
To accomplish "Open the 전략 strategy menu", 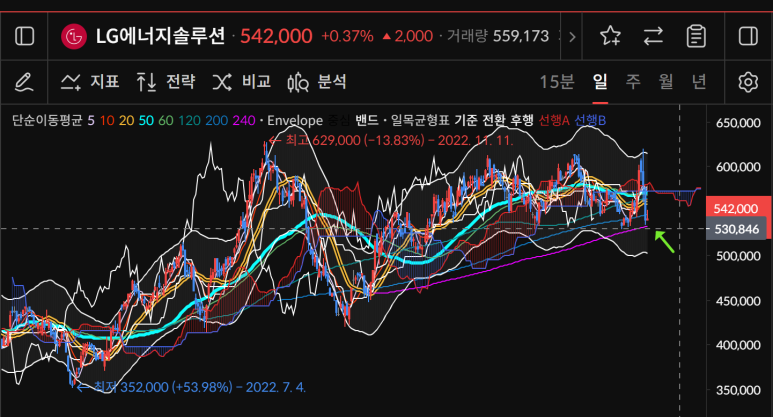I will [x=166, y=82].
